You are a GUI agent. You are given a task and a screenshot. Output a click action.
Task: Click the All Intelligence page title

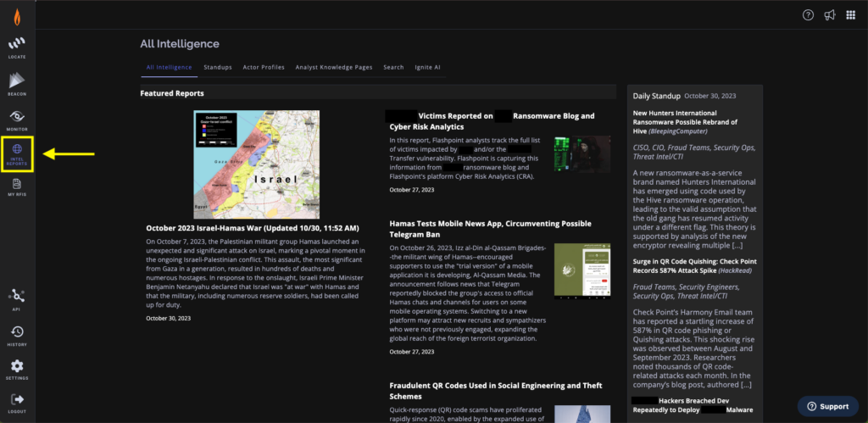tap(180, 44)
